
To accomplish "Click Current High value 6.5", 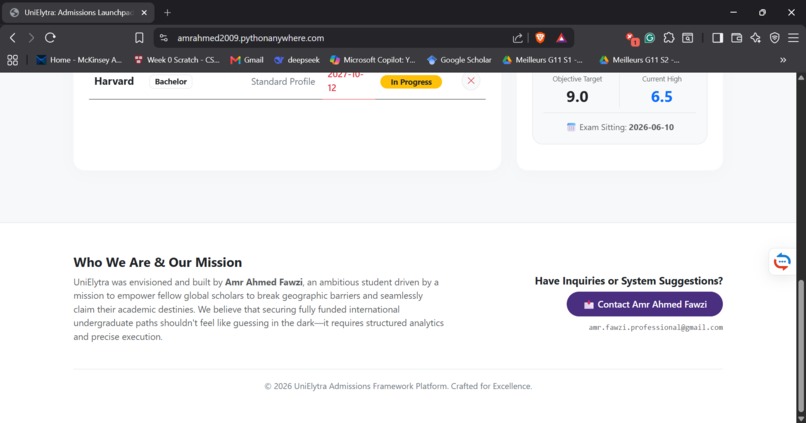I will point(662,97).
